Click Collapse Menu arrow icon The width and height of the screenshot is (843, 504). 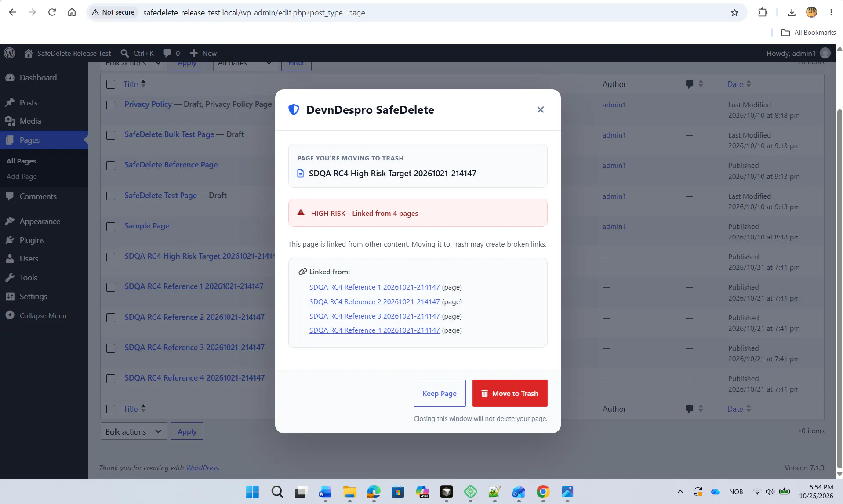(x=10, y=315)
